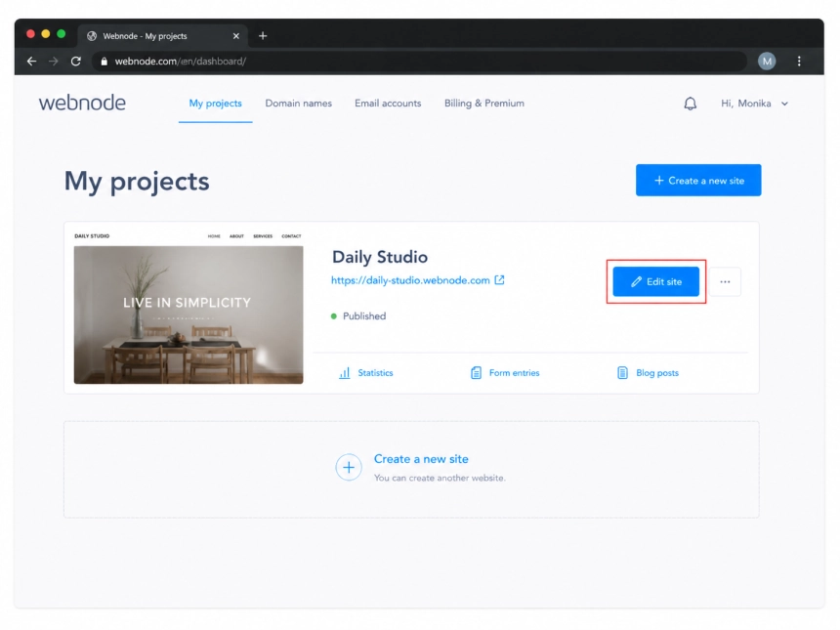This screenshot has width=840, height=630.
Task: Click the blue Create a new site button
Action: [x=698, y=180]
